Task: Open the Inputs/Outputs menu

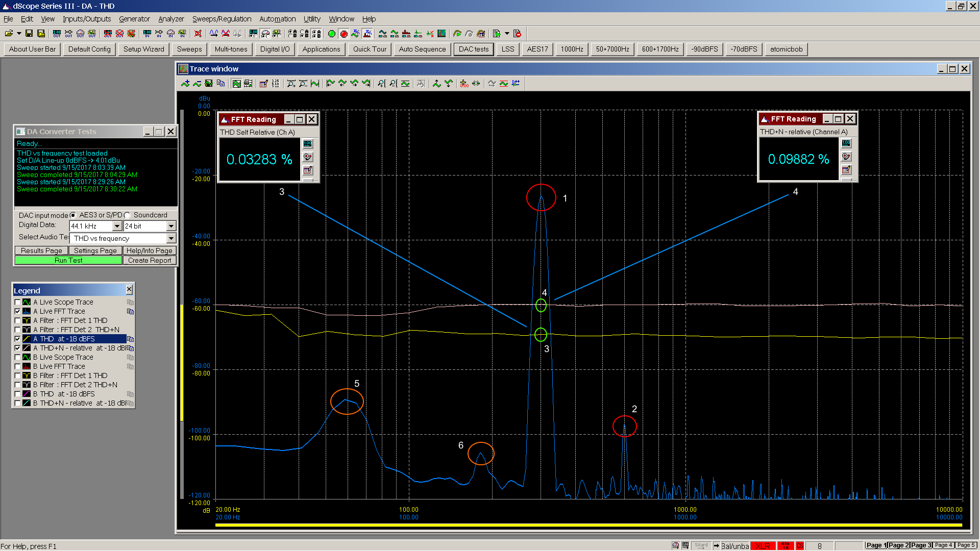Action: point(87,19)
